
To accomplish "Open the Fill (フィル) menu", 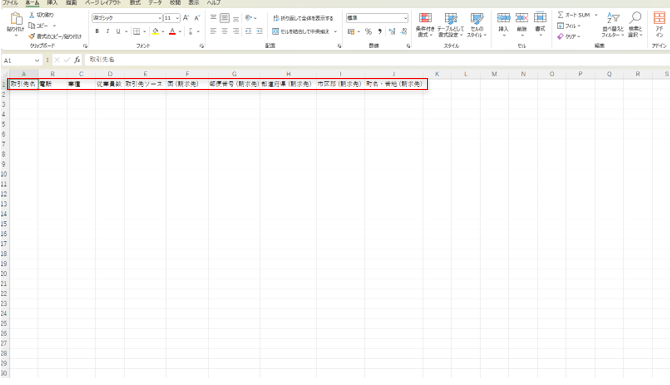I will (568, 26).
